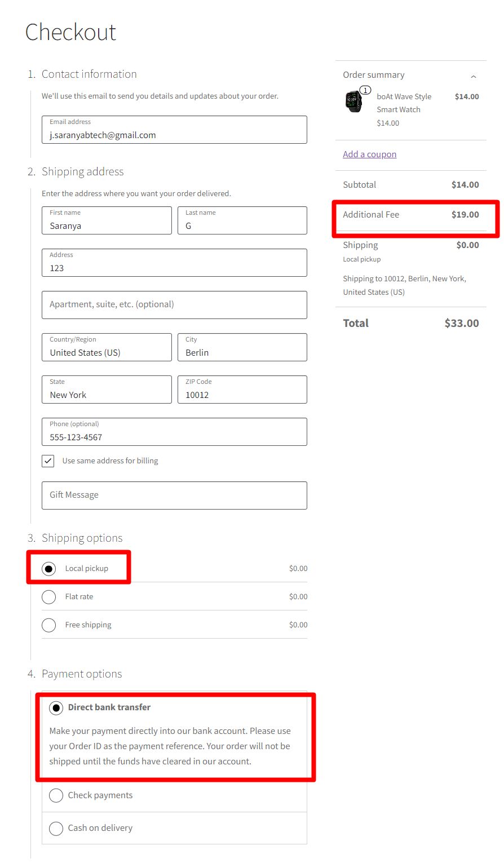Uncheck Use same address for billing
This screenshot has height=863, width=504.
coord(48,461)
